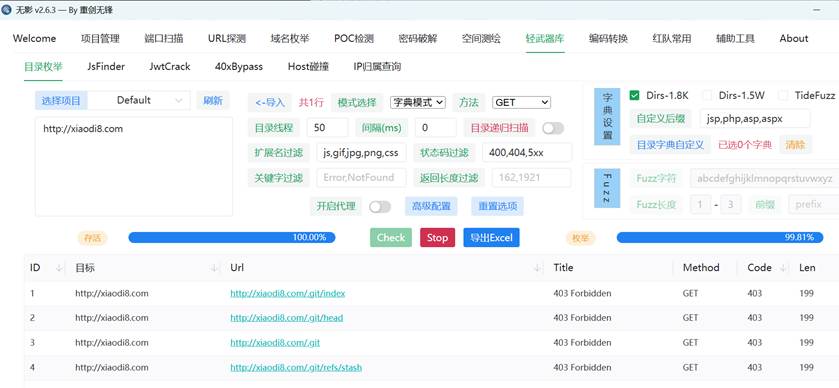
Task: Click the 重置选项 button
Action: point(497,206)
